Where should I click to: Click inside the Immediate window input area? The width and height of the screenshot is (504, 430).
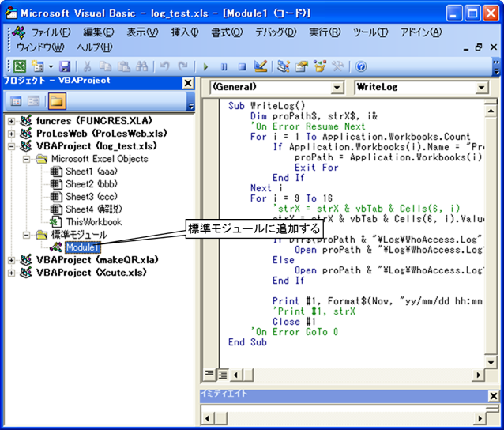(x=342, y=409)
